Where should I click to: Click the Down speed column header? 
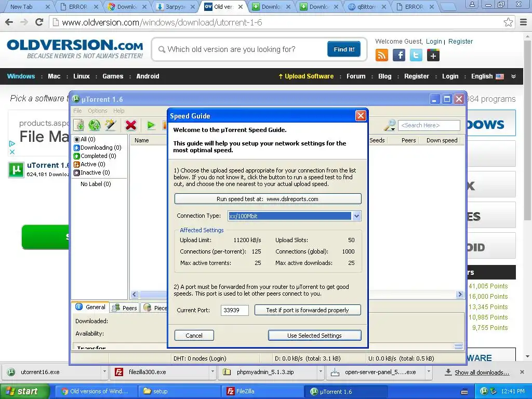pos(442,140)
